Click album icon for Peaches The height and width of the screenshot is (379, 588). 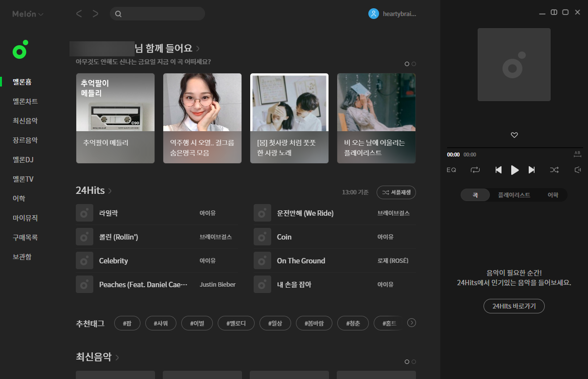[x=85, y=284]
